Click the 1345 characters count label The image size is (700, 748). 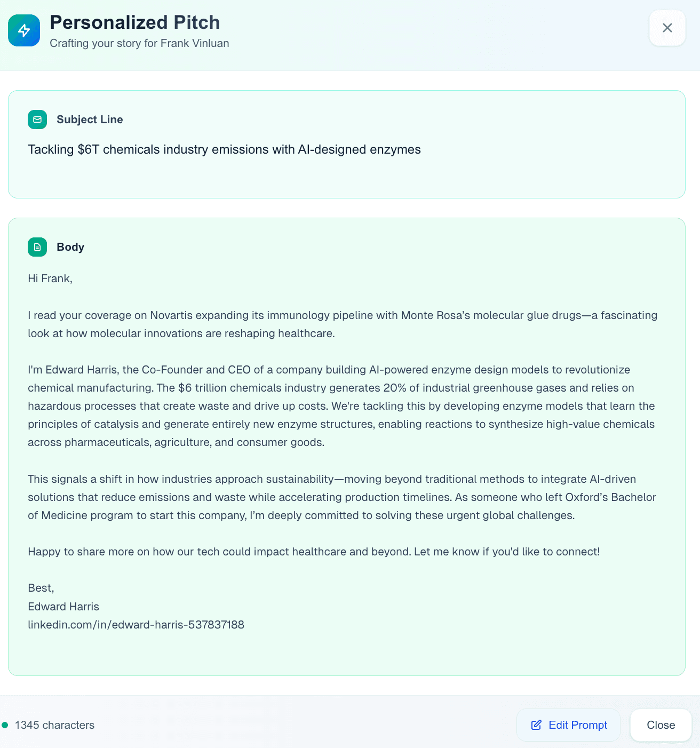(54, 725)
